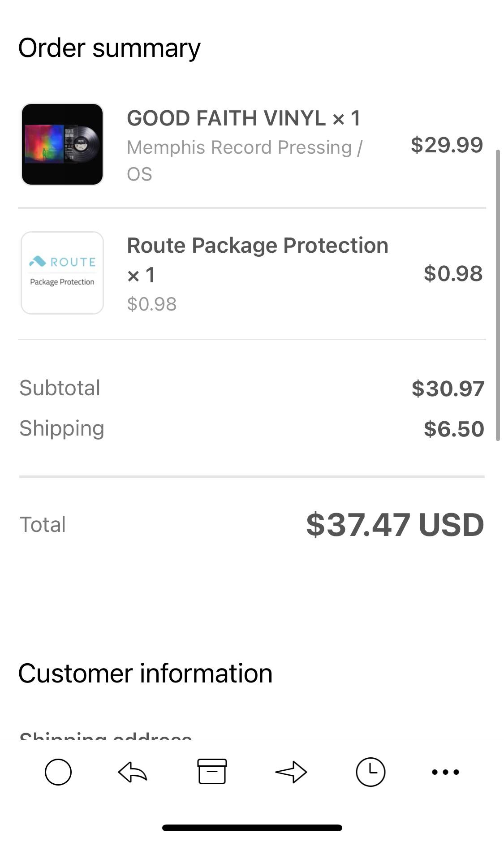Tap the $30.97 subtotal amount
The width and height of the screenshot is (504, 842).
click(448, 389)
